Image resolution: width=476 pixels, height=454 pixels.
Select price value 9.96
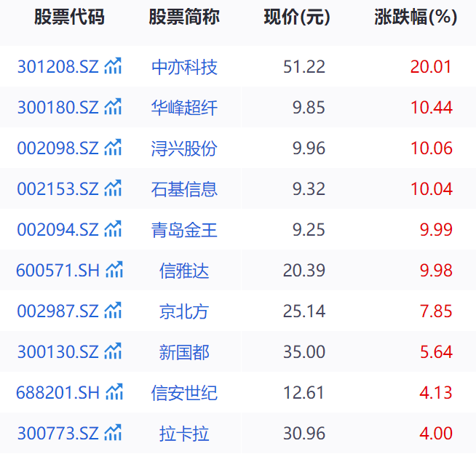(x=309, y=148)
